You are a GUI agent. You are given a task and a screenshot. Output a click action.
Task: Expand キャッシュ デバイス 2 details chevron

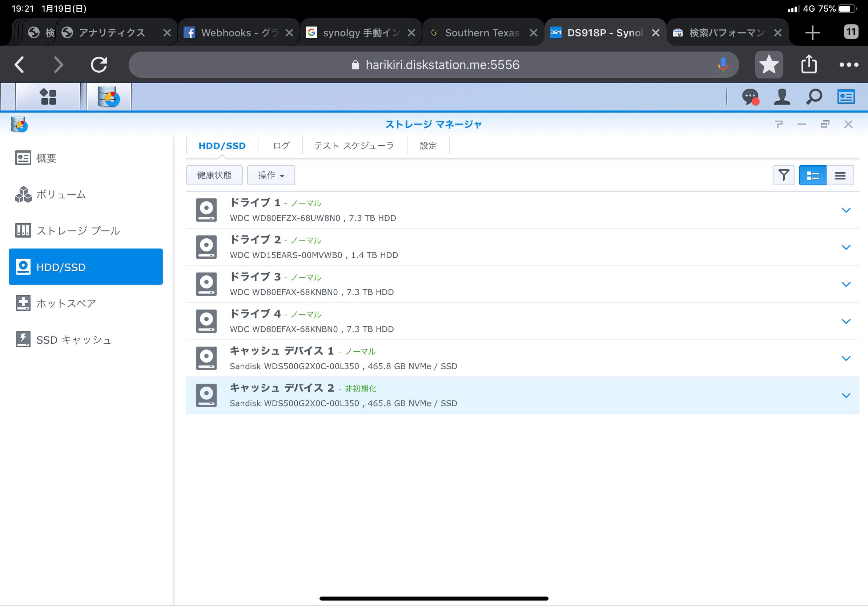846,395
